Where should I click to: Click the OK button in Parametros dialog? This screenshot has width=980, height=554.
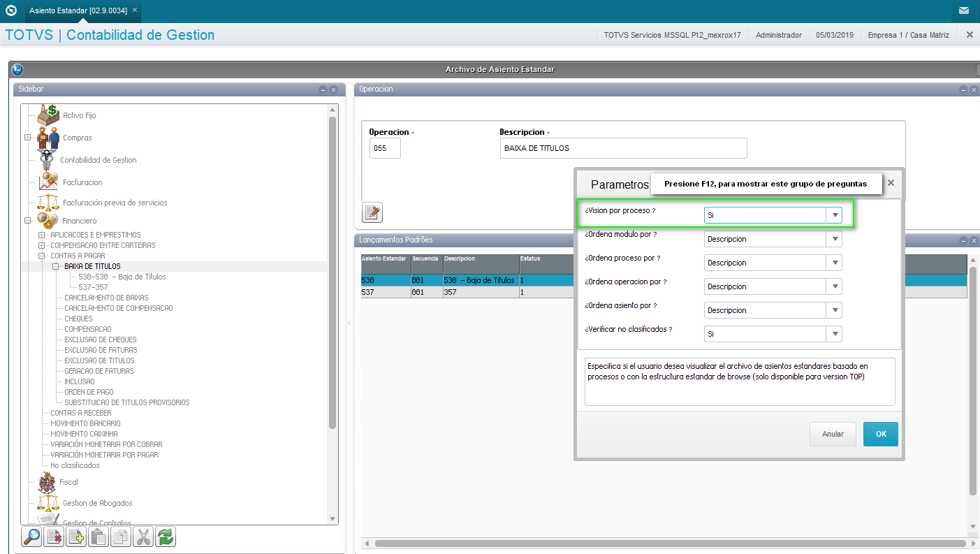881,434
